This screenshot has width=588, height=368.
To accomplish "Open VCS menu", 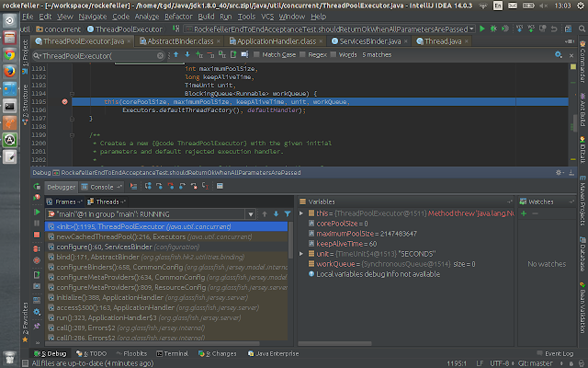I will click(x=267, y=17).
